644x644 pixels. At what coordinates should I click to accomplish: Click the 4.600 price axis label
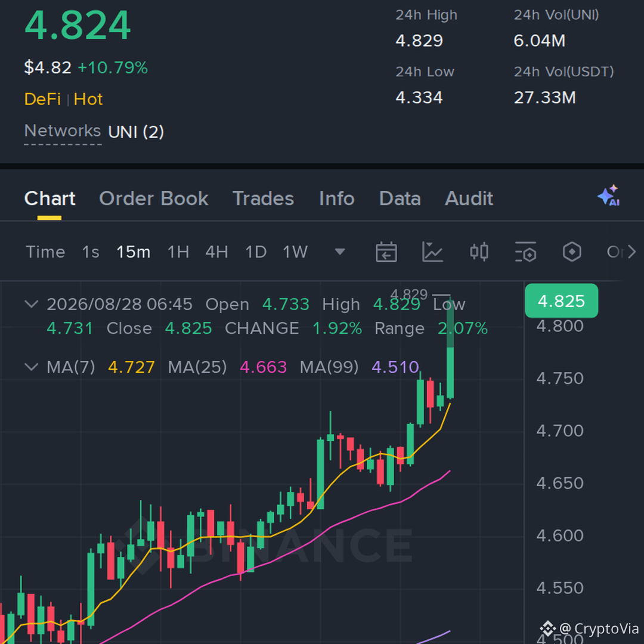click(560, 535)
